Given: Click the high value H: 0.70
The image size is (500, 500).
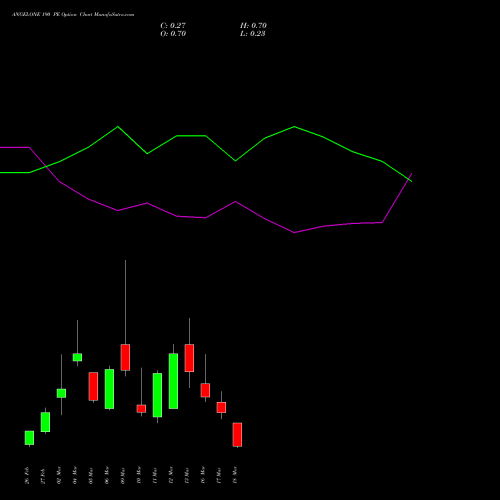Looking at the screenshot, I should pyautogui.click(x=253, y=26).
